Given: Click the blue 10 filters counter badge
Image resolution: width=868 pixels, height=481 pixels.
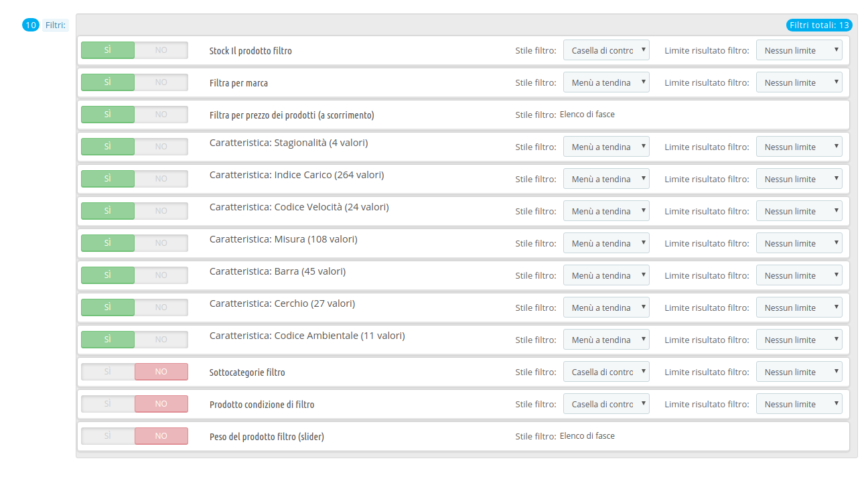Looking at the screenshot, I should click(x=31, y=25).
